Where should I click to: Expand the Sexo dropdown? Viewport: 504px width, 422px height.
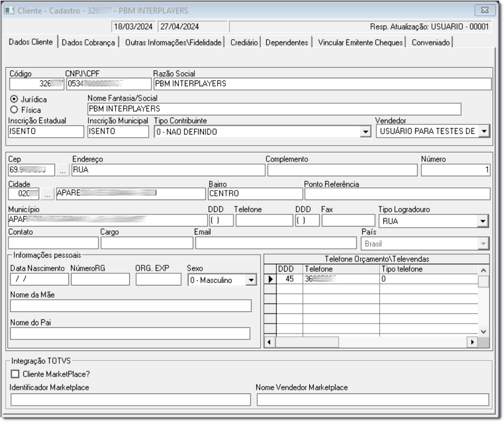[251, 280]
